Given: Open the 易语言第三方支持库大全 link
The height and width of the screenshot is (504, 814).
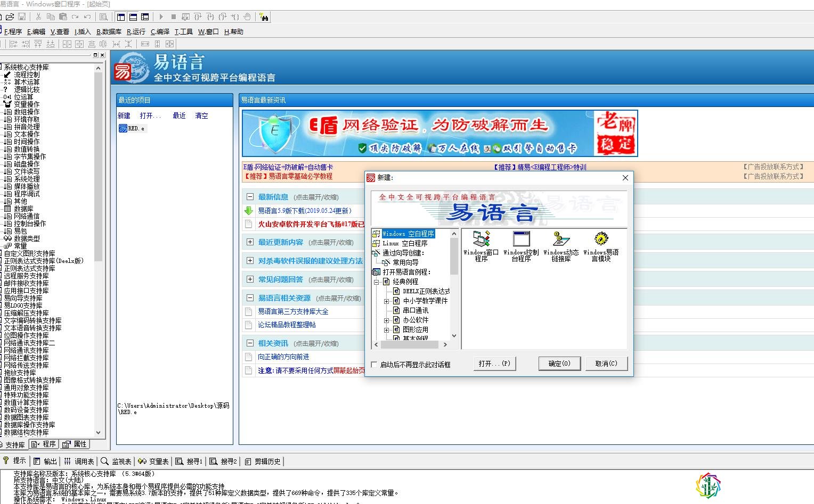Looking at the screenshot, I should pos(293,311).
